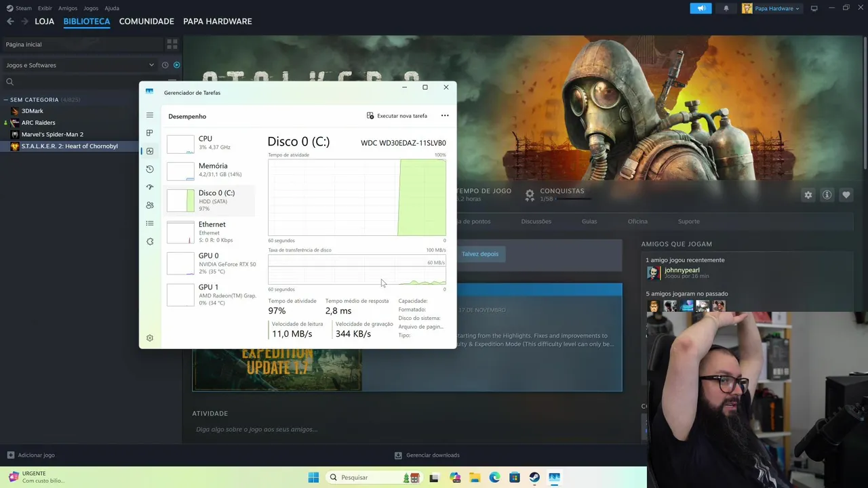The height and width of the screenshot is (488, 868).
Task: Select GPU 1 AMD Radeon entry
Action: 210,295
